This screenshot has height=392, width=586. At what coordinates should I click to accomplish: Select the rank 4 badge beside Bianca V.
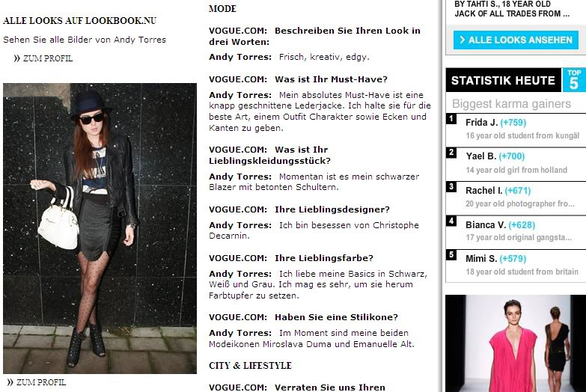pyautogui.click(x=451, y=221)
